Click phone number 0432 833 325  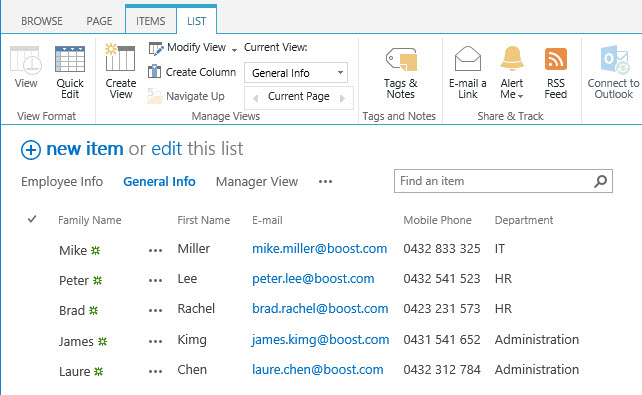pyautogui.click(x=442, y=248)
